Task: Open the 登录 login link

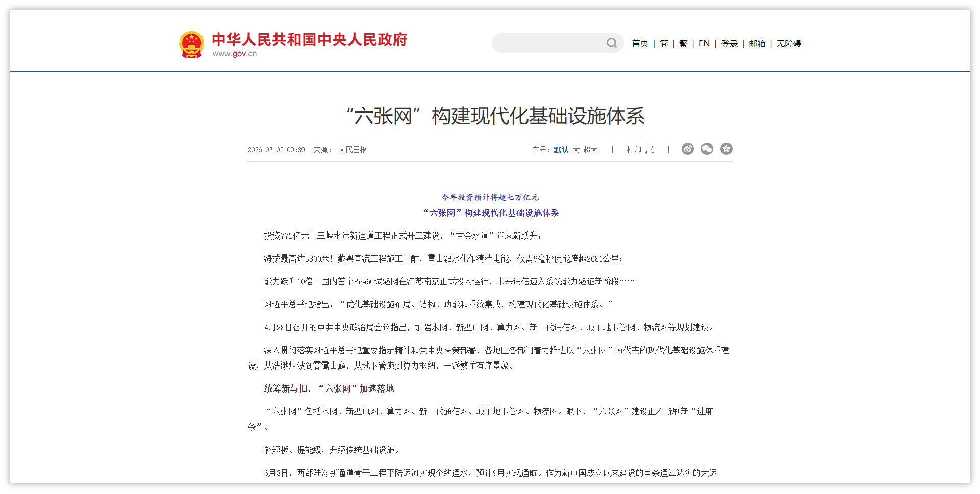Action: point(730,44)
